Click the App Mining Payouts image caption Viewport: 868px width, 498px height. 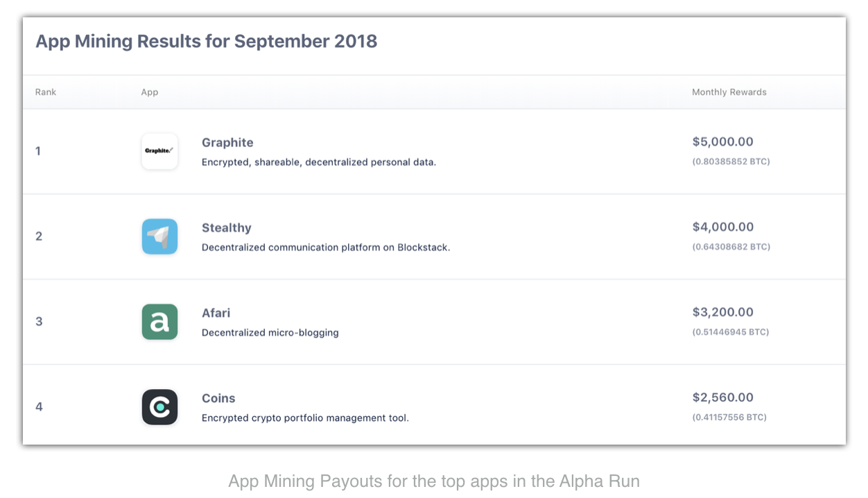pyautogui.click(x=434, y=481)
